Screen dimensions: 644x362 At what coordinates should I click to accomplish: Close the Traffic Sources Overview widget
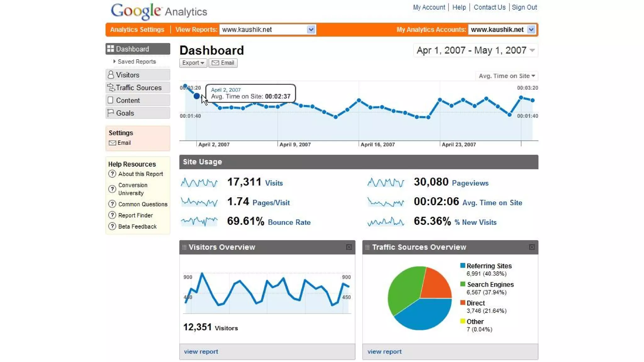point(532,247)
